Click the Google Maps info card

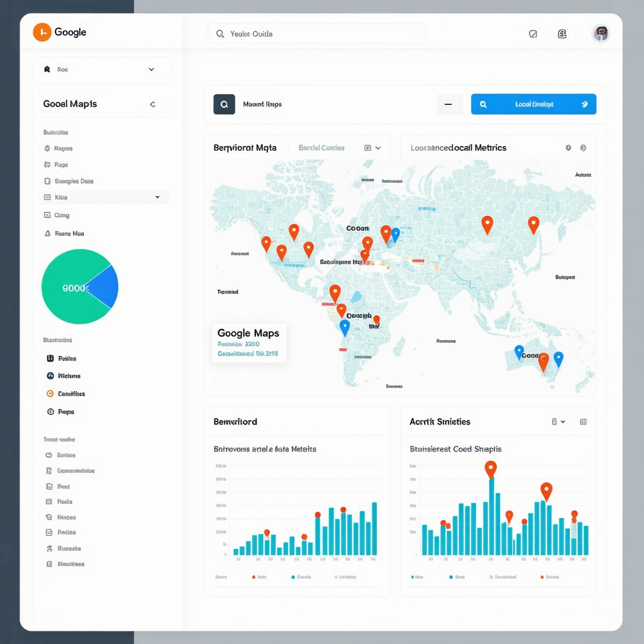point(249,343)
